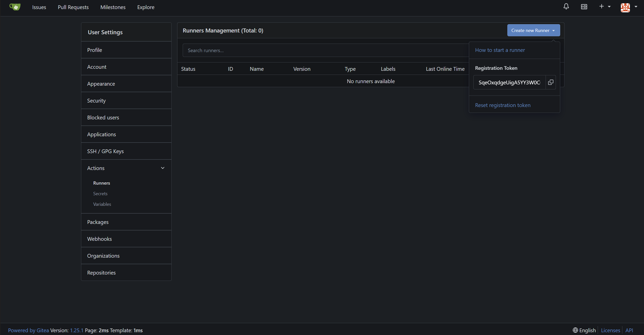The height and width of the screenshot is (335, 644).
Task: Select the registration token text field
Action: pyautogui.click(x=509, y=82)
